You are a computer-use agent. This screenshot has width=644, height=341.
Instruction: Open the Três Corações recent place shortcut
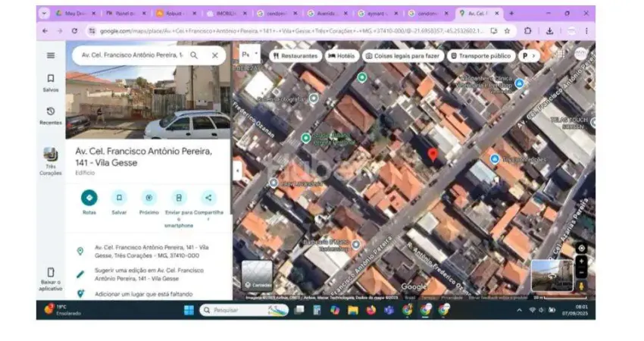pyautogui.click(x=51, y=161)
